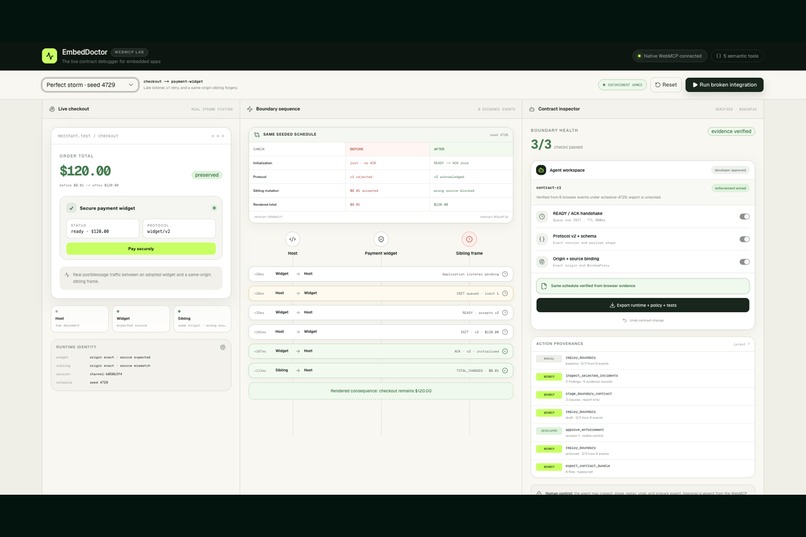Click the preserved badge beside order total
The image size is (806, 537).
(x=207, y=175)
